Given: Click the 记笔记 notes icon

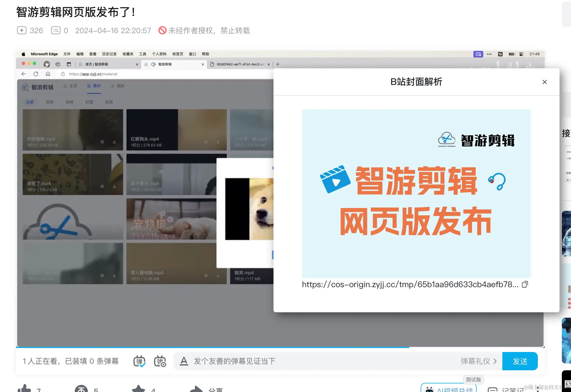Looking at the screenshot, I should (x=492, y=390).
